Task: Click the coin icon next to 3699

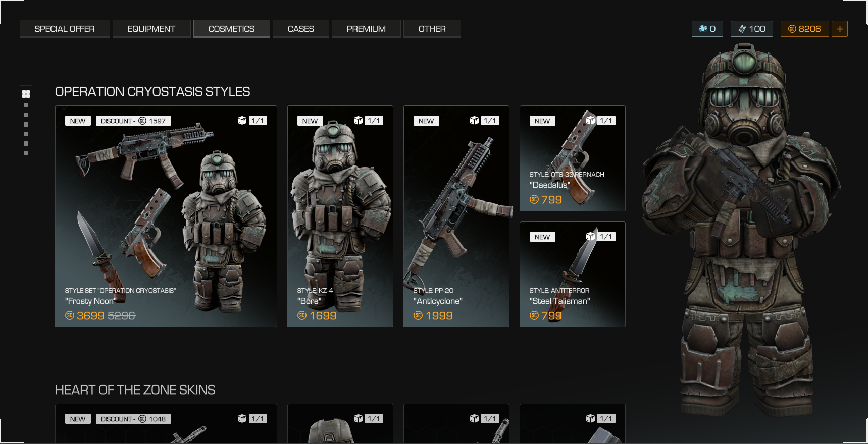Action: tap(70, 315)
